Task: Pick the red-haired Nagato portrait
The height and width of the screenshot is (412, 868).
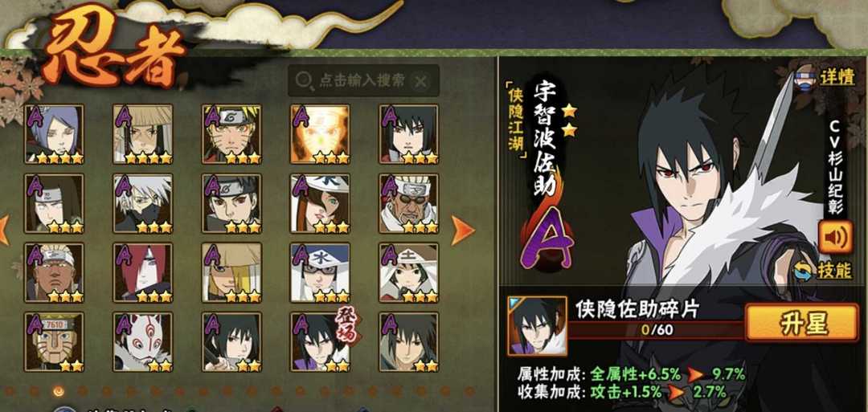Action: [x=143, y=272]
